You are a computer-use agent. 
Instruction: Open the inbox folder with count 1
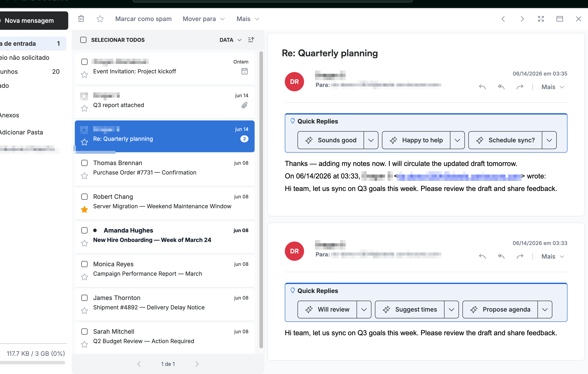pos(33,44)
